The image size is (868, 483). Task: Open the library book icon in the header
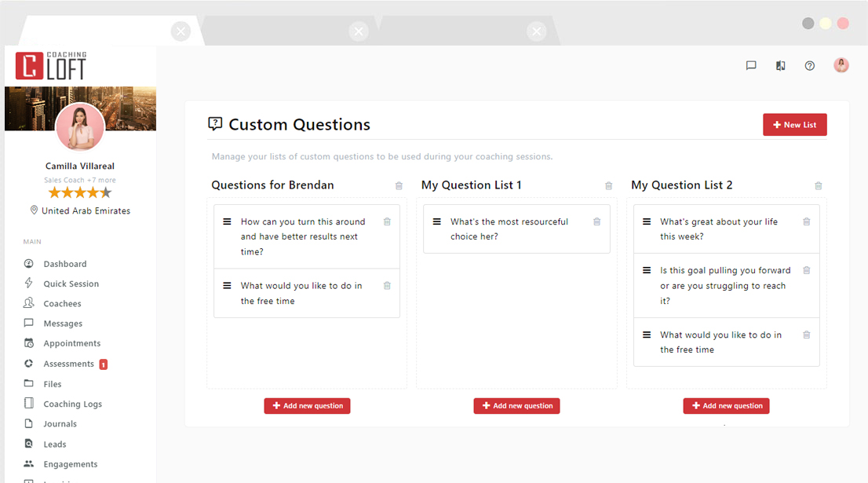[780, 65]
